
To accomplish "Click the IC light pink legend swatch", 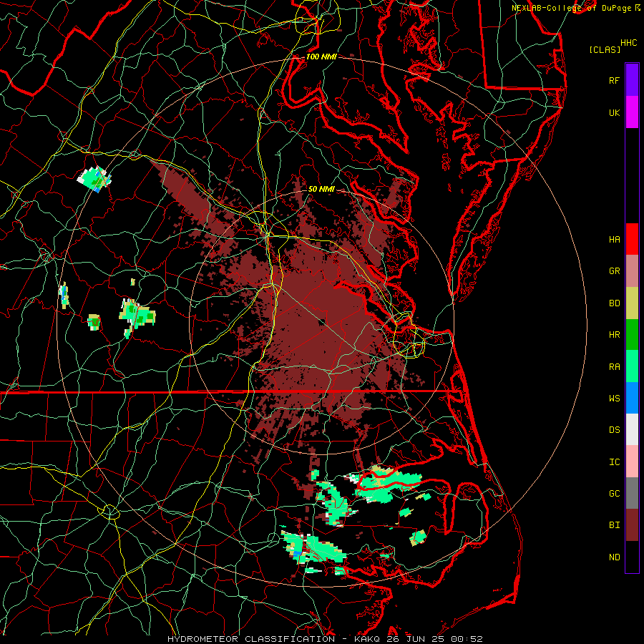I will (632, 462).
